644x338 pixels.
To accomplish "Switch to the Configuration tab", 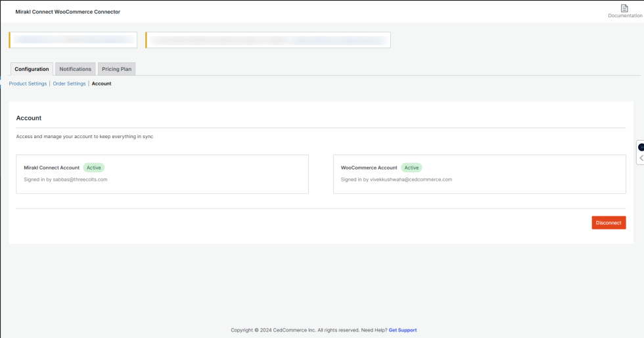I will pyautogui.click(x=32, y=69).
